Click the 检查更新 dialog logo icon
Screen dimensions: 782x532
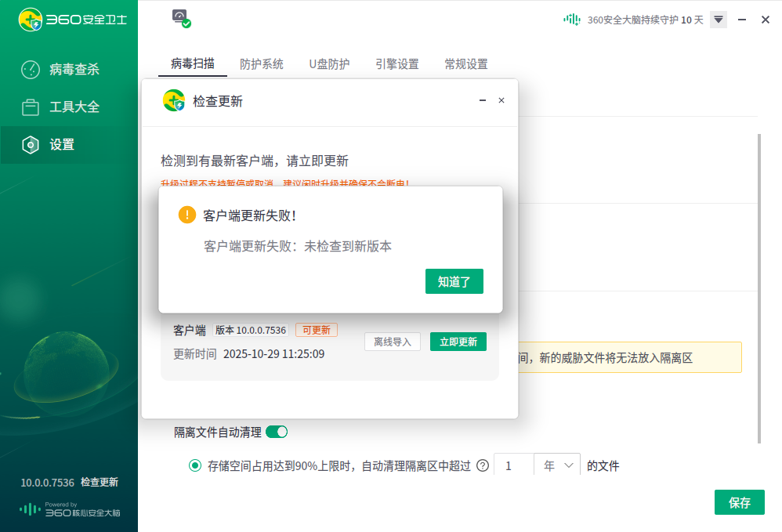(x=174, y=101)
